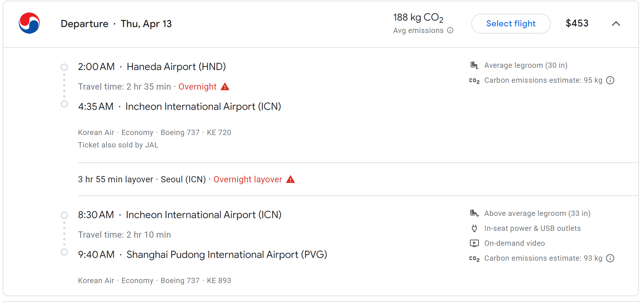Click the red Overnight layover text

(248, 179)
